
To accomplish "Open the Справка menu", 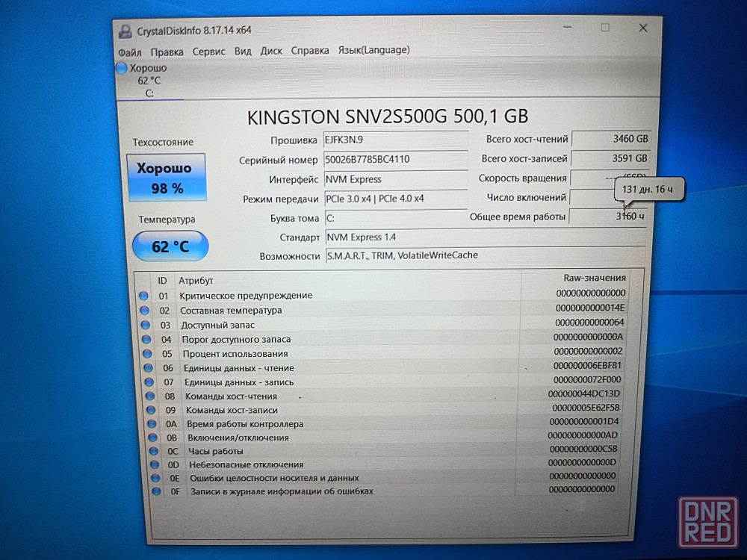I will [309, 51].
